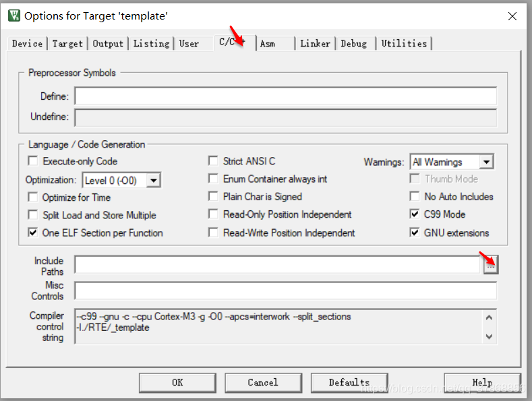Open the Linker tab
Screen dimensions: 532x401
coord(315,44)
